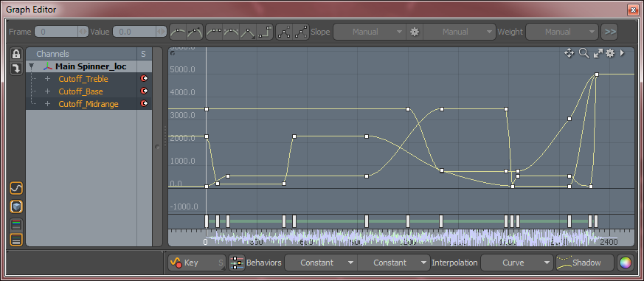Image resolution: width=644 pixels, height=281 pixels.
Task: Click the Value input field
Action: click(135, 32)
